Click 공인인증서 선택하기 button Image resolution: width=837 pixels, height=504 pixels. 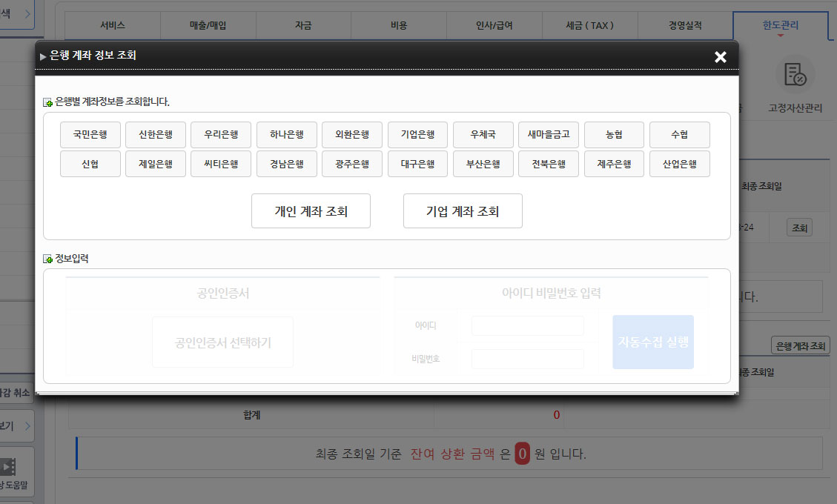(222, 342)
